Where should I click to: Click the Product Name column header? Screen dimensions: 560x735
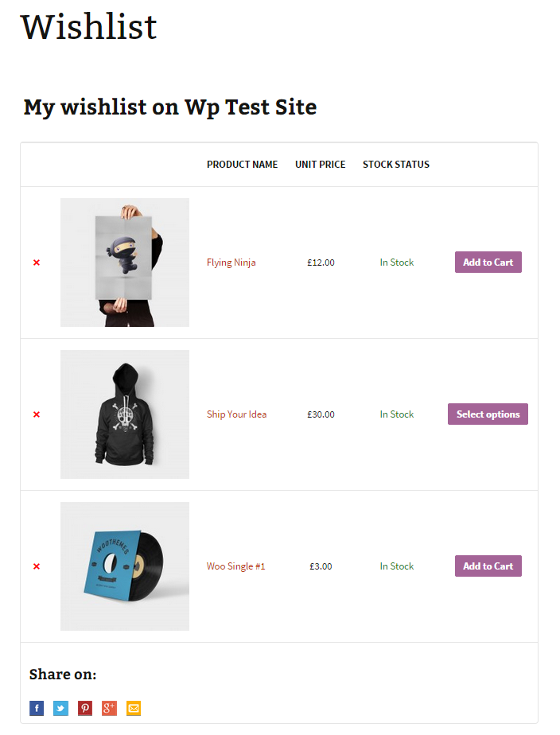point(242,165)
